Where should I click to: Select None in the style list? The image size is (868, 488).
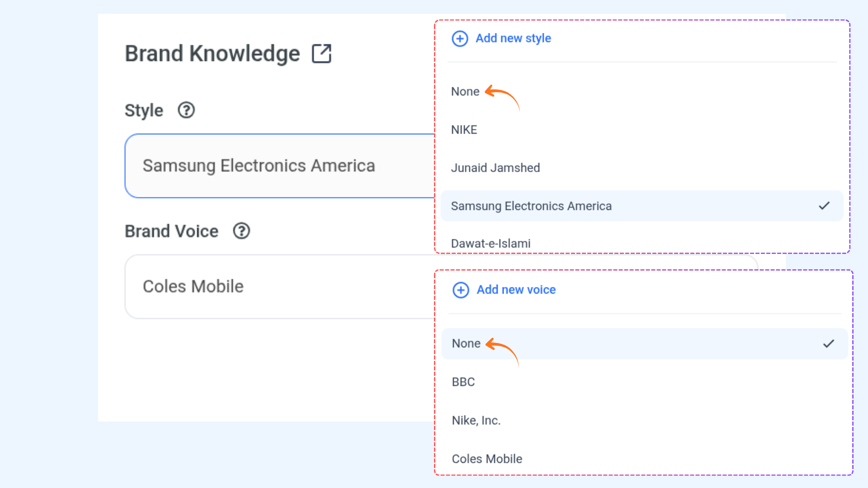(465, 92)
